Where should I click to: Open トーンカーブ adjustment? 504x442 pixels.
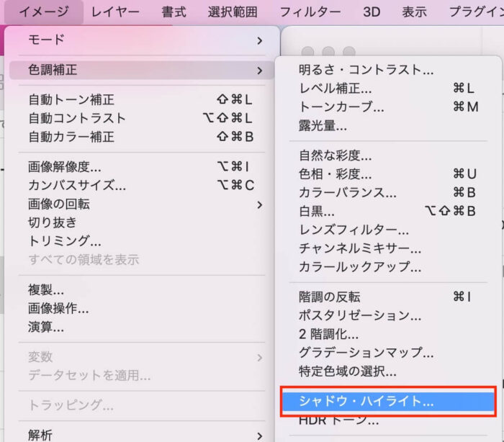[388, 107]
